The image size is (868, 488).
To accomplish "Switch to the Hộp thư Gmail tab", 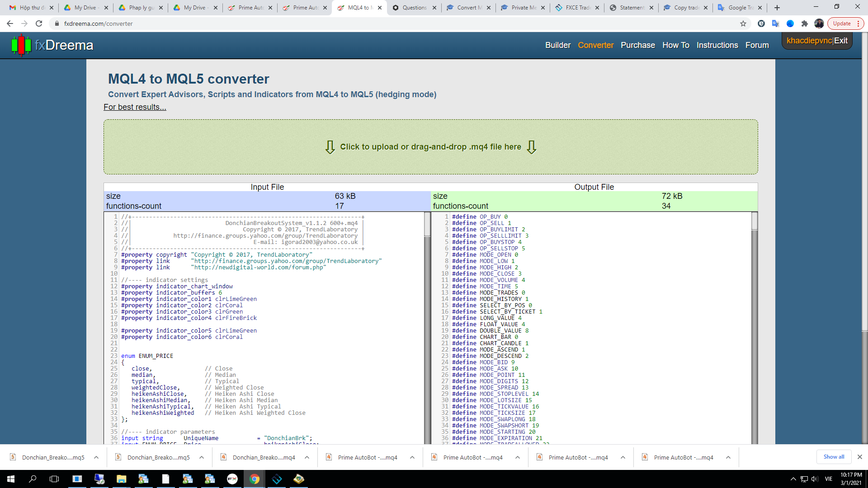I will click(31, 8).
